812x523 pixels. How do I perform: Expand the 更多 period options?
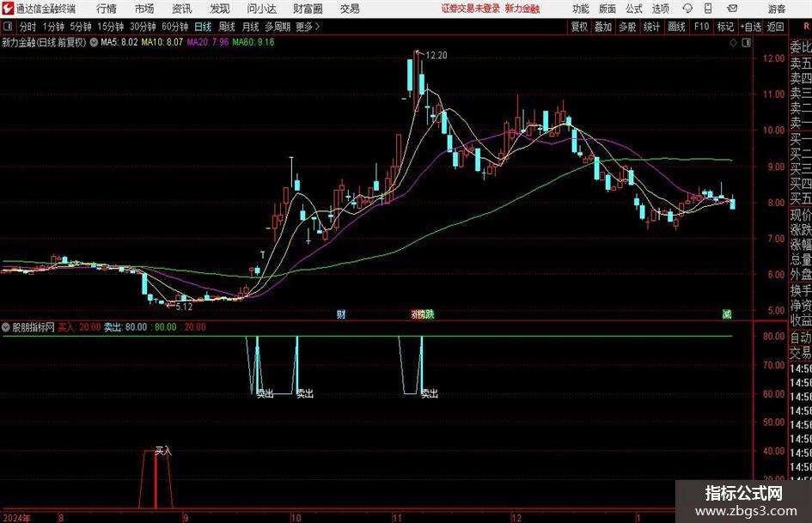pos(308,27)
